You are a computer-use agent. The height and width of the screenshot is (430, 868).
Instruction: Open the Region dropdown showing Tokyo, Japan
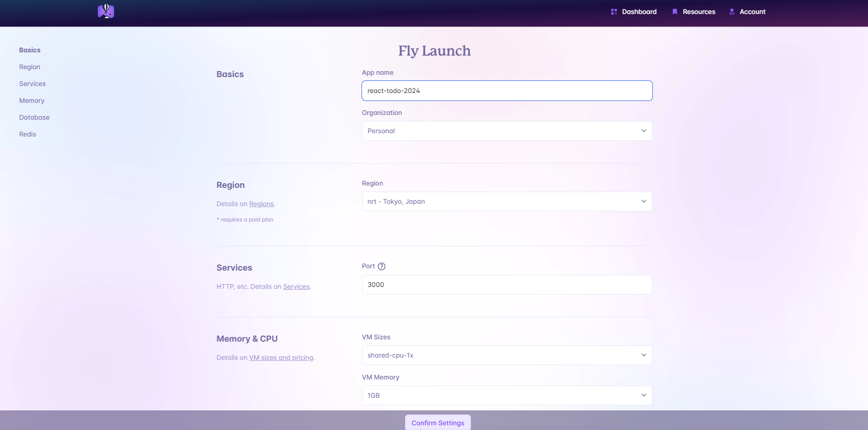[x=507, y=201]
